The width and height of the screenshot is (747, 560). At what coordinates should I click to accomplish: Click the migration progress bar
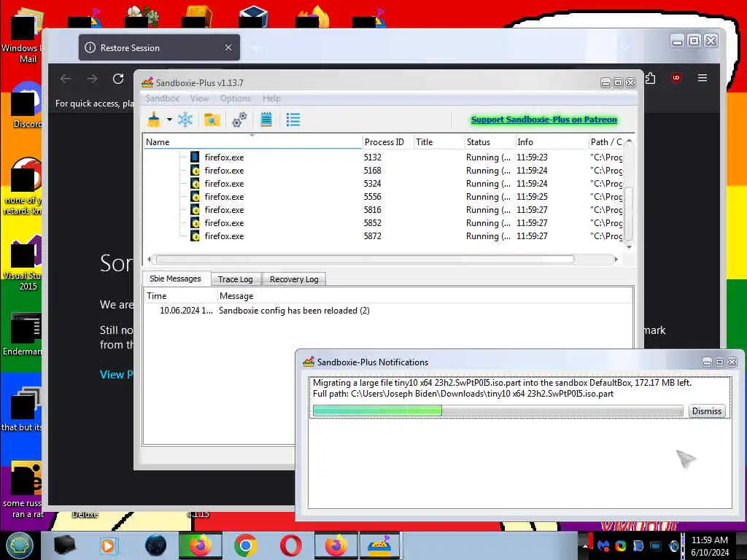(498, 411)
